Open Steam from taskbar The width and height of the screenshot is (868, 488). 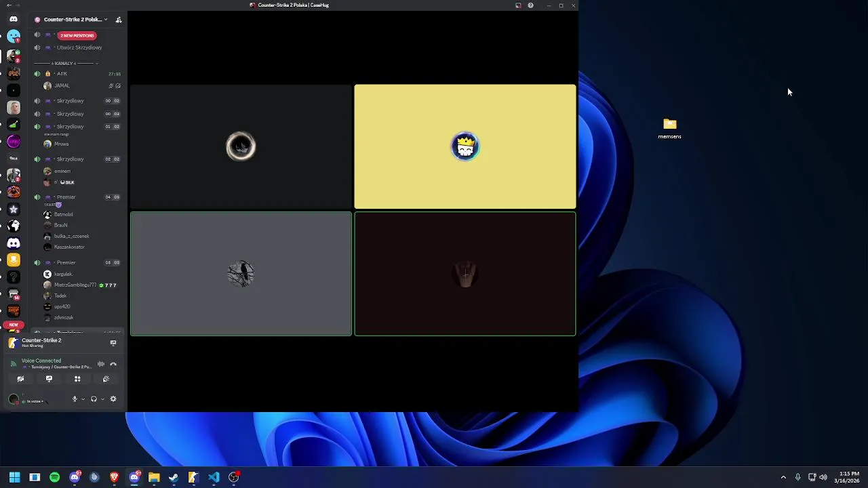click(174, 477)
